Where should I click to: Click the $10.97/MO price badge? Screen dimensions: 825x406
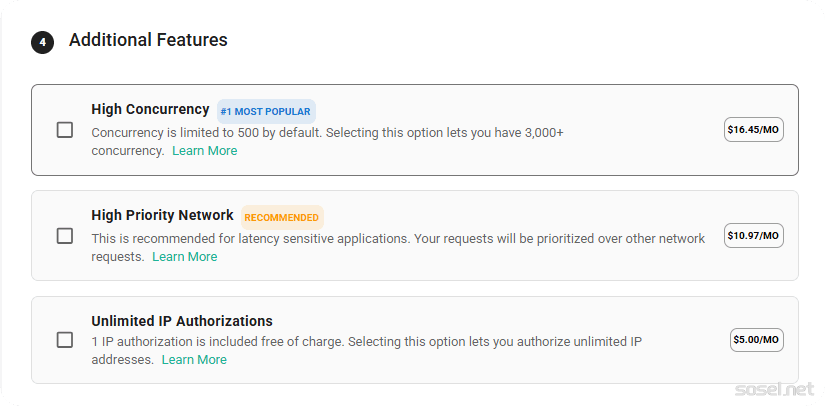753,236
